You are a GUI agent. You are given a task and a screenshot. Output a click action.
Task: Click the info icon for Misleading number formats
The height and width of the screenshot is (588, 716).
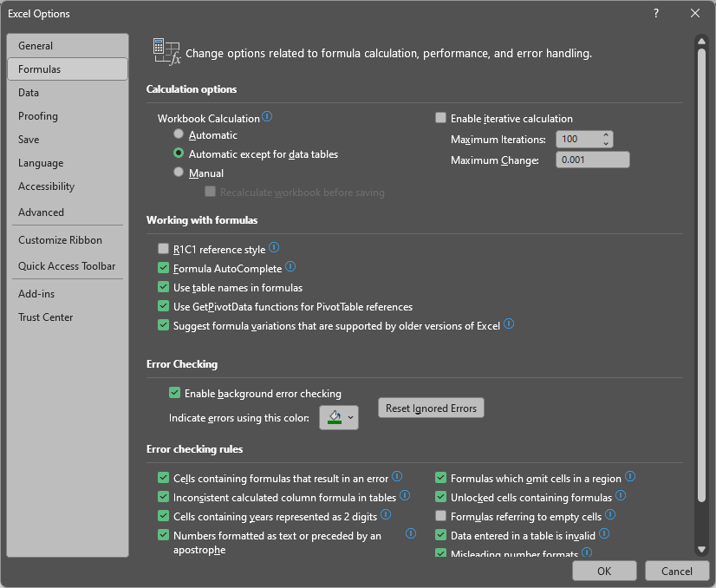click(588, 552)
